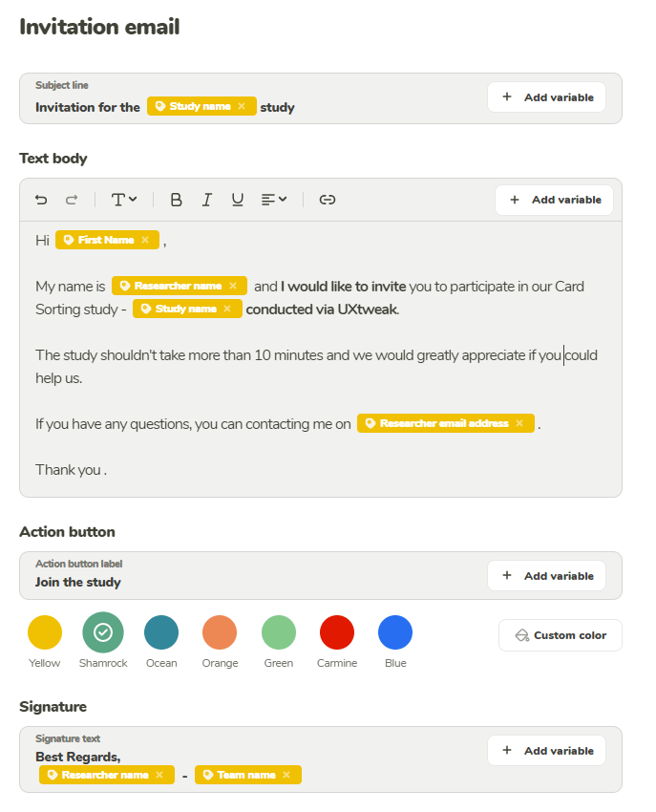
Task: Delete the Researcher email address variable tag
Action: coord(519,423)
